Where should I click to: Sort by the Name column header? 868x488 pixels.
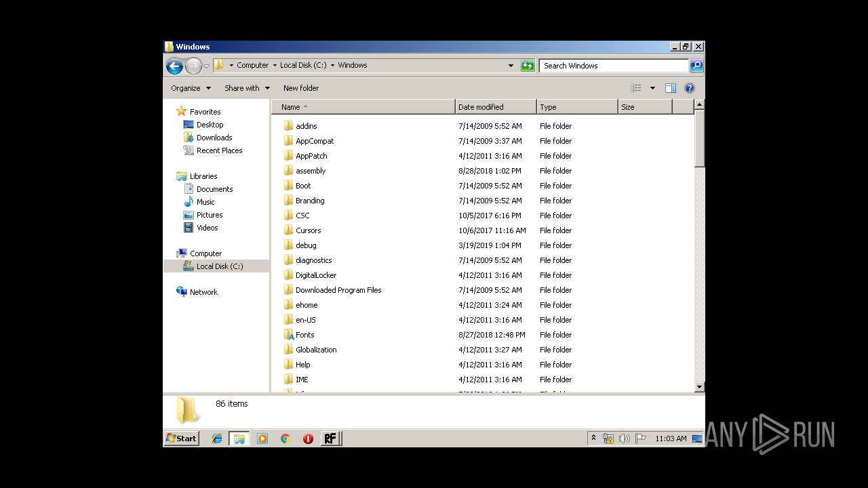coord(363,107)
